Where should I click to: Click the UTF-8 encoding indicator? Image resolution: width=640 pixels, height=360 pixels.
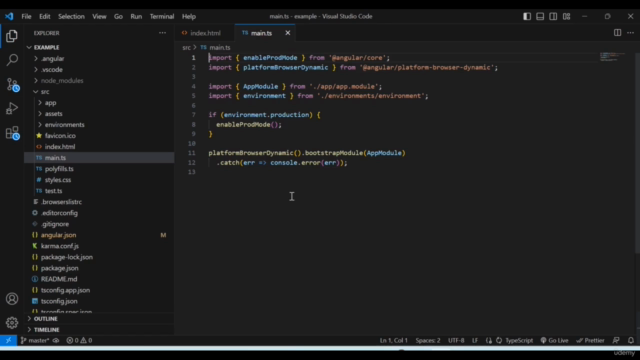pos(456,340)
